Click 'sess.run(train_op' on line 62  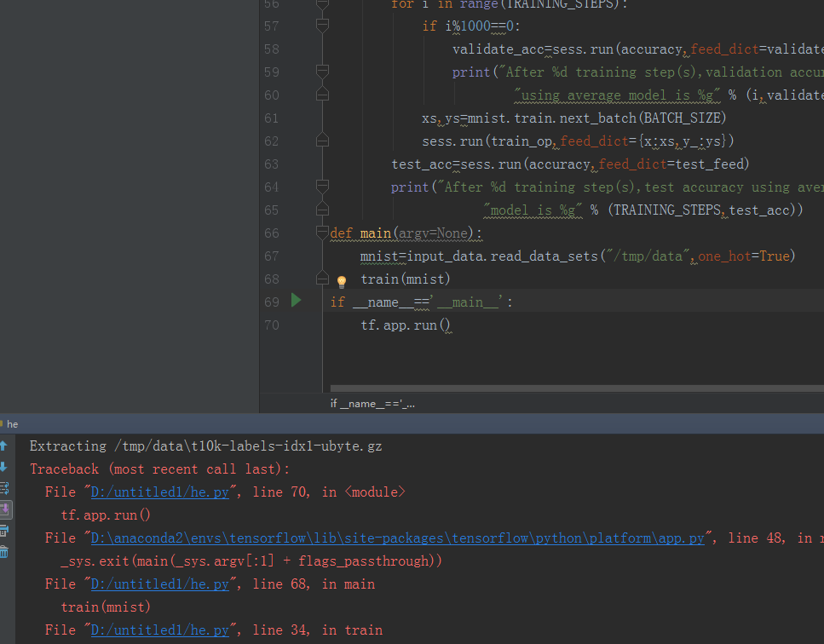(487, 141)
